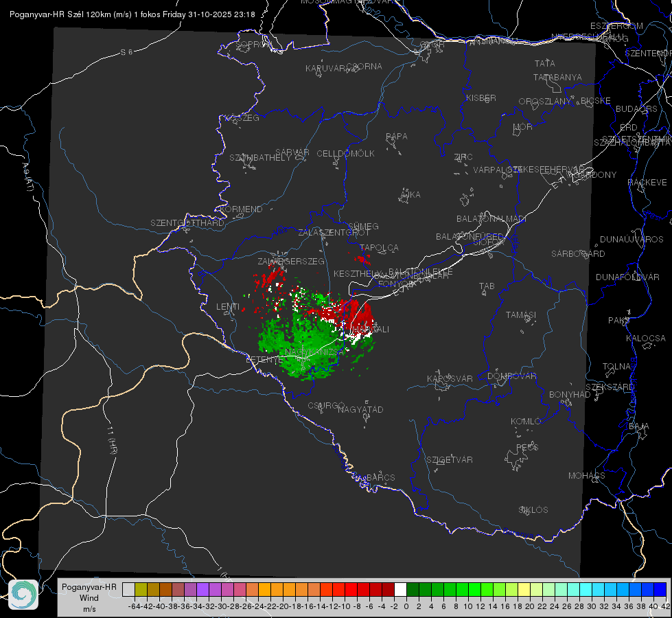Click the RACKEVE town label

coord(647,183)
